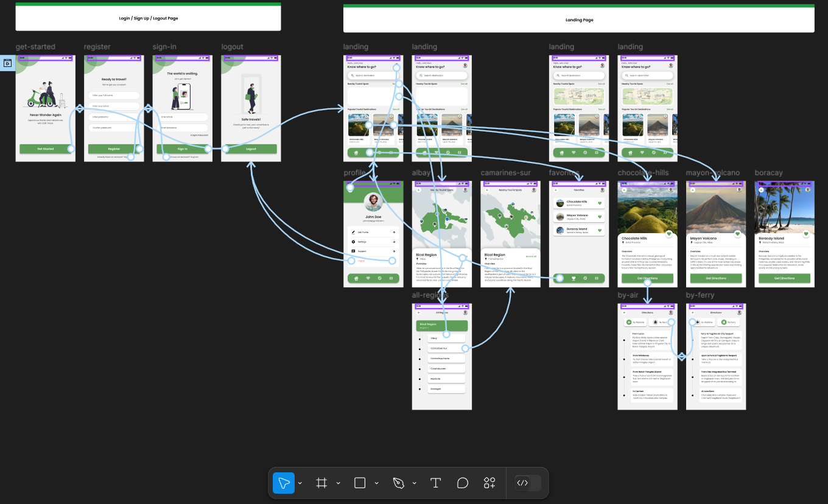828x504 pixels.
Task: Select the Login / Sign Up / Logout Page section header
Action: pos(148,17)
